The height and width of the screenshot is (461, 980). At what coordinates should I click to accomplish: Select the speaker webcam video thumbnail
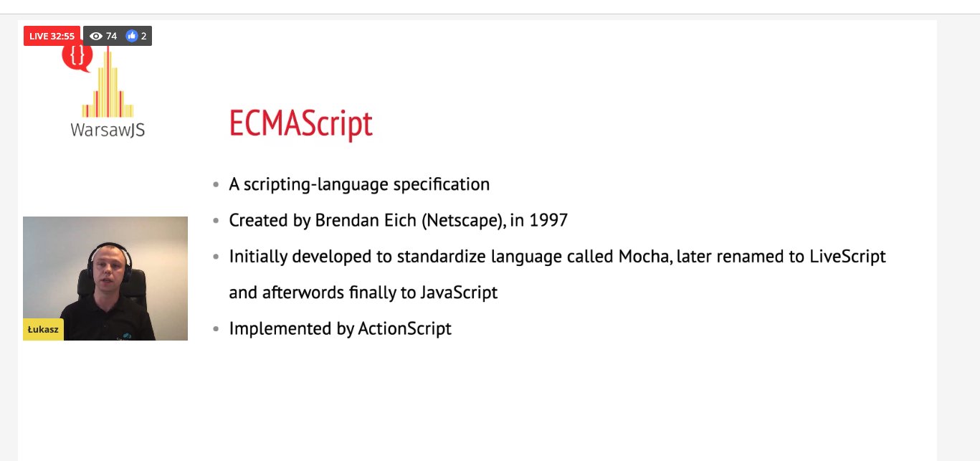tap(105, 278)
